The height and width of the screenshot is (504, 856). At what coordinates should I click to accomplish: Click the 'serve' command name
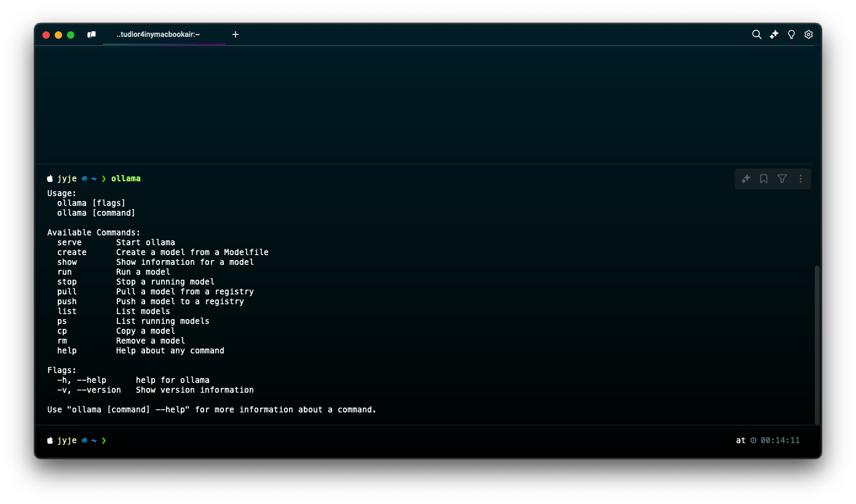tap(69, 242)
